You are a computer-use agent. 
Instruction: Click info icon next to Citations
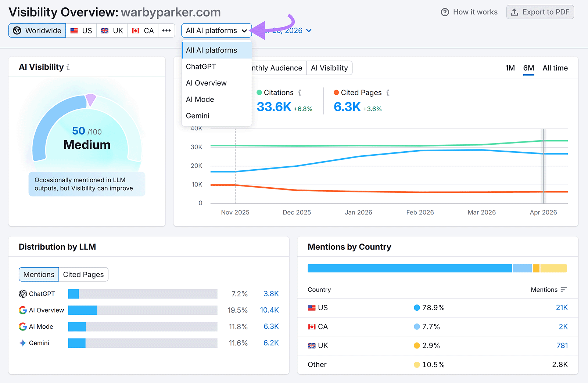tap(300, 93)
